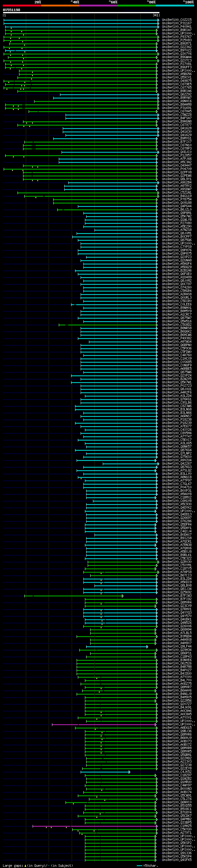Image resolution: width=197 pixels, height=868 pixels.
Task: Select the UniRef100_Q42267 label
Action: pyautogui.click(x=177, y=463)
